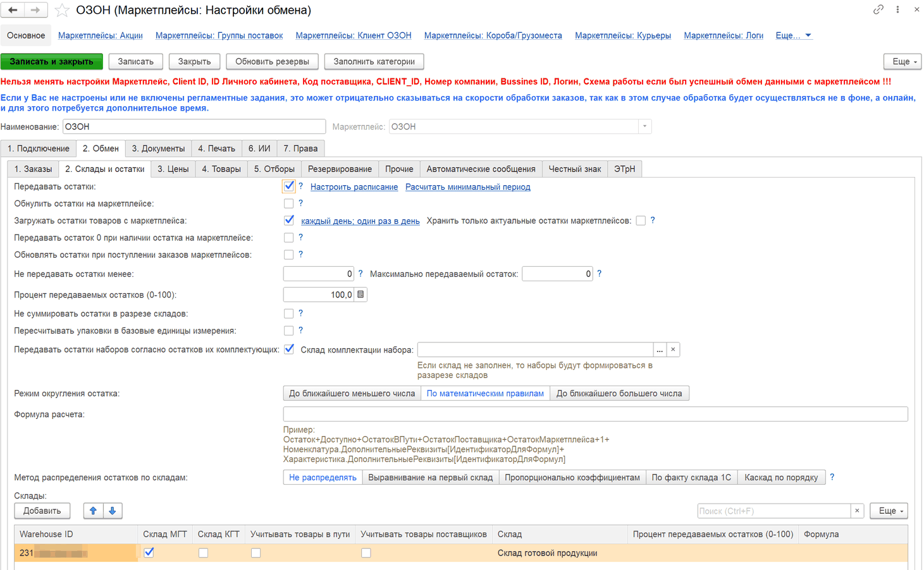Click 'Обновить резервы' button
This screenshot has height=570, width=924.
tap(272, 61)
